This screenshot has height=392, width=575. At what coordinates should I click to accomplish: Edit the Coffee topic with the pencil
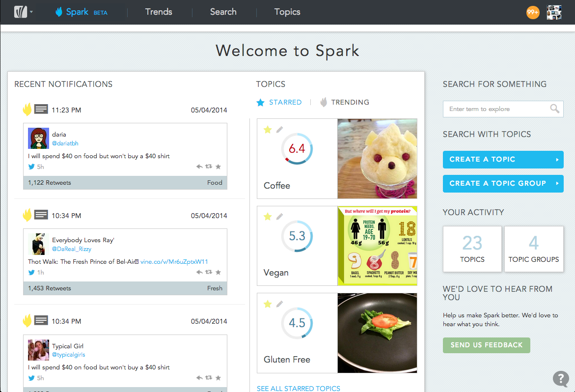point(279,130)
